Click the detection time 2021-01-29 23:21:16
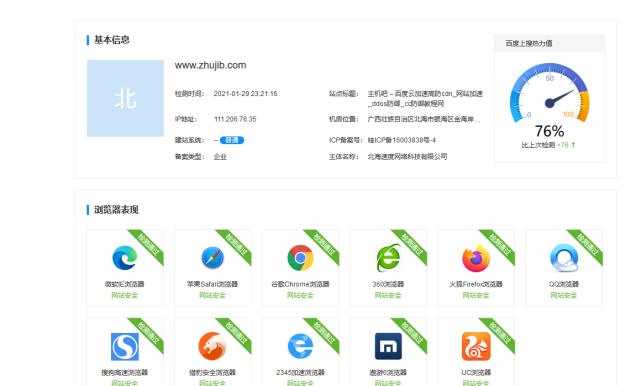The image size is (626, 386). coord(245,93)
